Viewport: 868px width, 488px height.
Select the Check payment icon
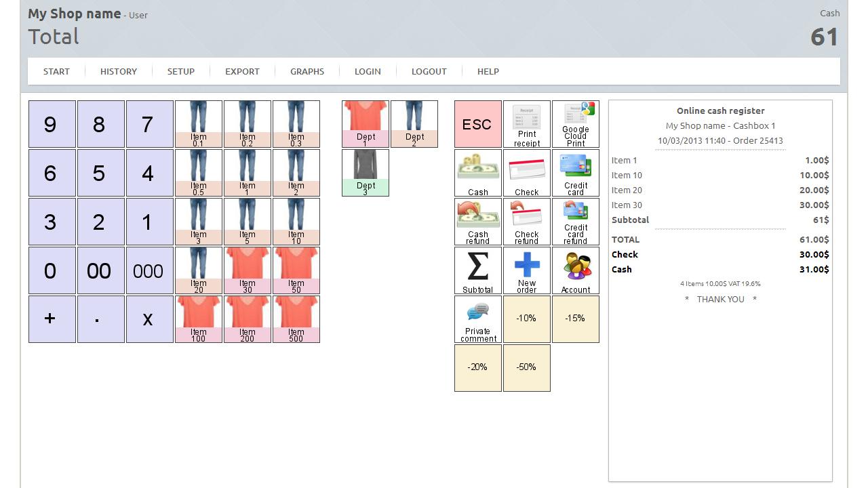pos(527,173)
